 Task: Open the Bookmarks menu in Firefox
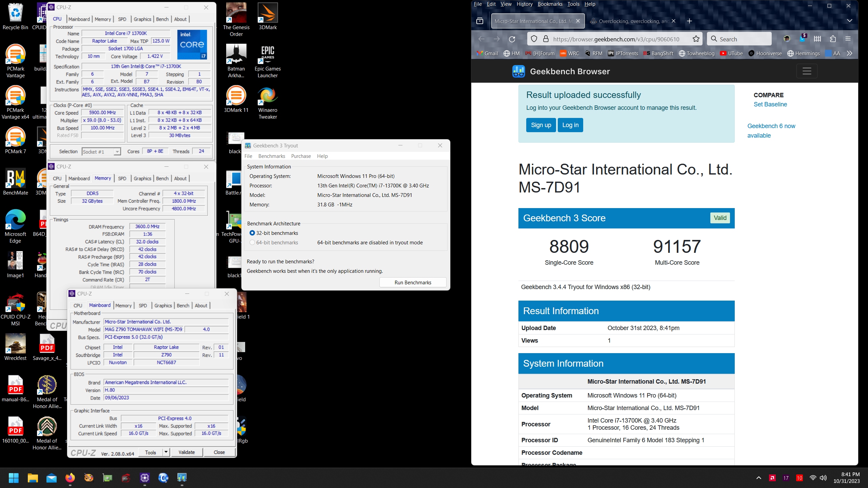pos(550,4)
